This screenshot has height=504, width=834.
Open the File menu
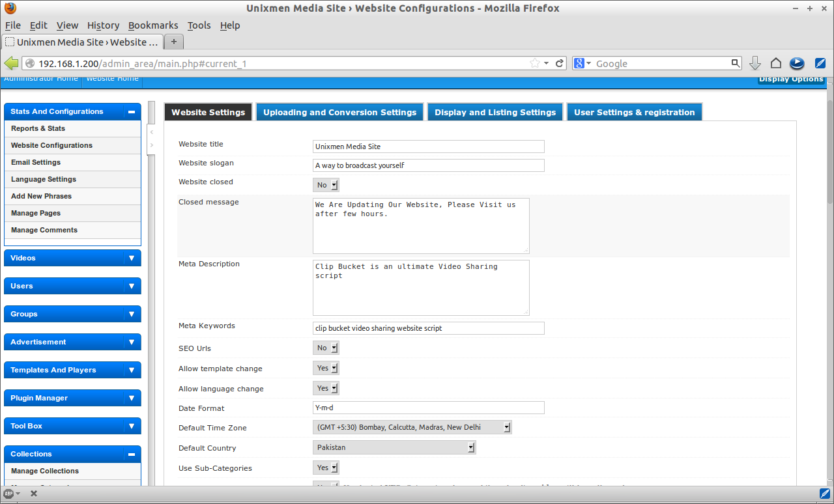coord(13,25)
